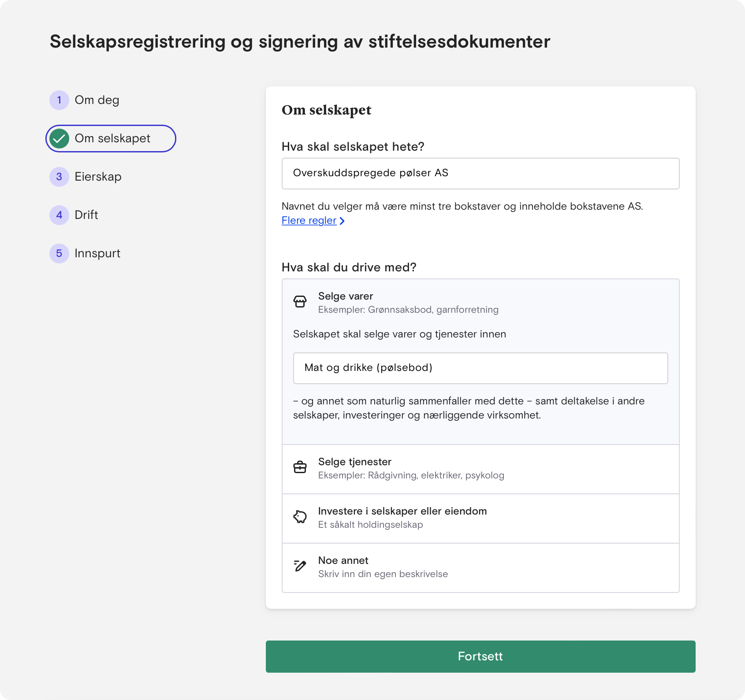Click the briefcase icon for Selge tjenester
The width and height of the screenshot is (745, 700).
(300, 467)
